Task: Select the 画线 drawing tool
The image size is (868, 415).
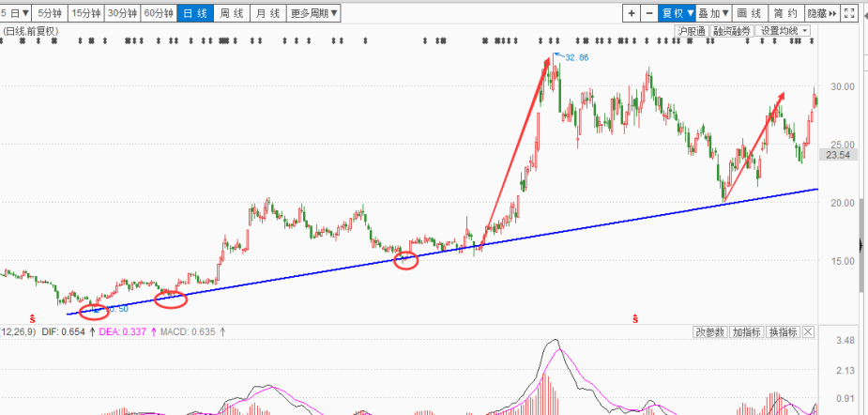Action: pyautogui.click(x=751, y=13)
